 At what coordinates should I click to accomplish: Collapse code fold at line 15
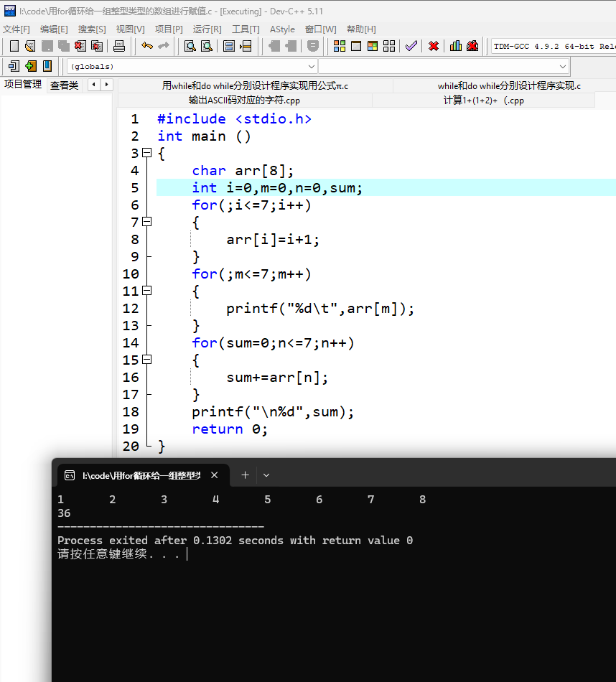[147, 359]
